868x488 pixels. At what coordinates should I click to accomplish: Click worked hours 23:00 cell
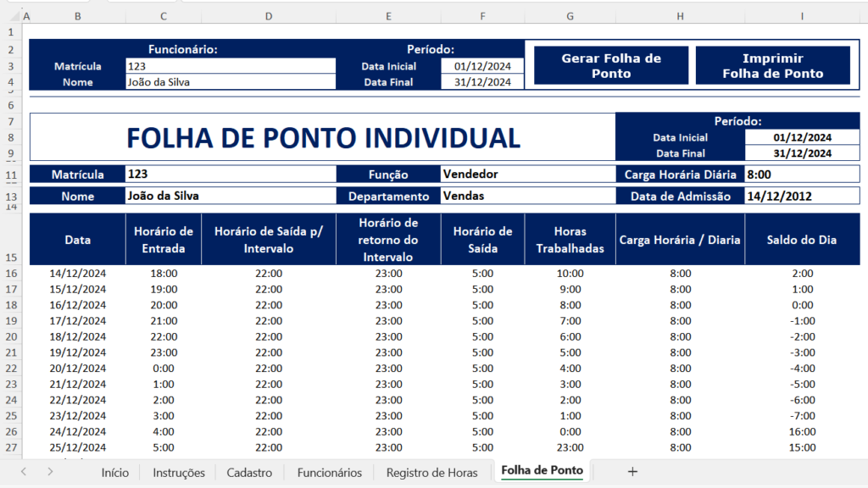click(x=570, y=447)
